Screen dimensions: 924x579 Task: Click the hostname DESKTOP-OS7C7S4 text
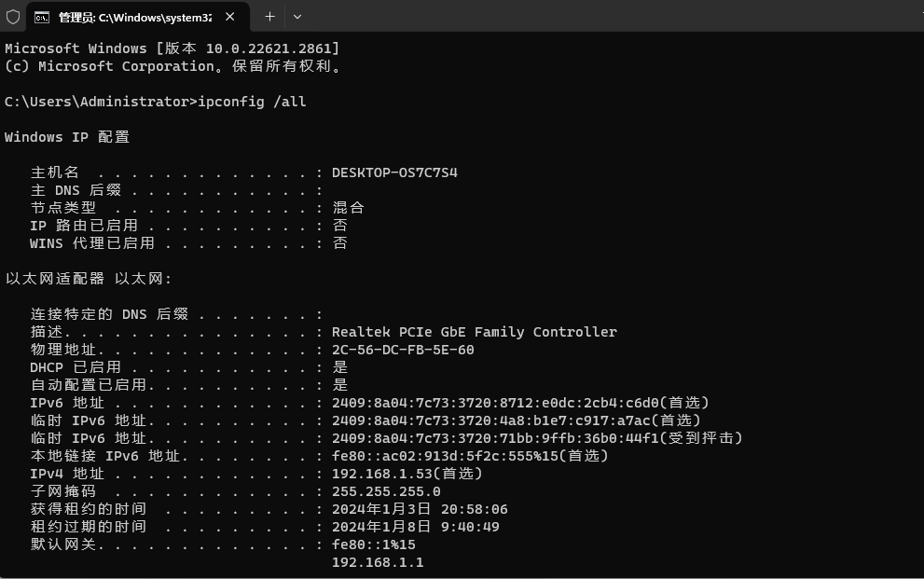[394, 172]
